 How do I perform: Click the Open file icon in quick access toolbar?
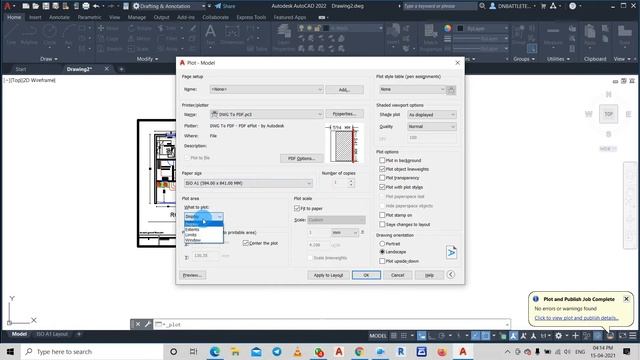36,6
